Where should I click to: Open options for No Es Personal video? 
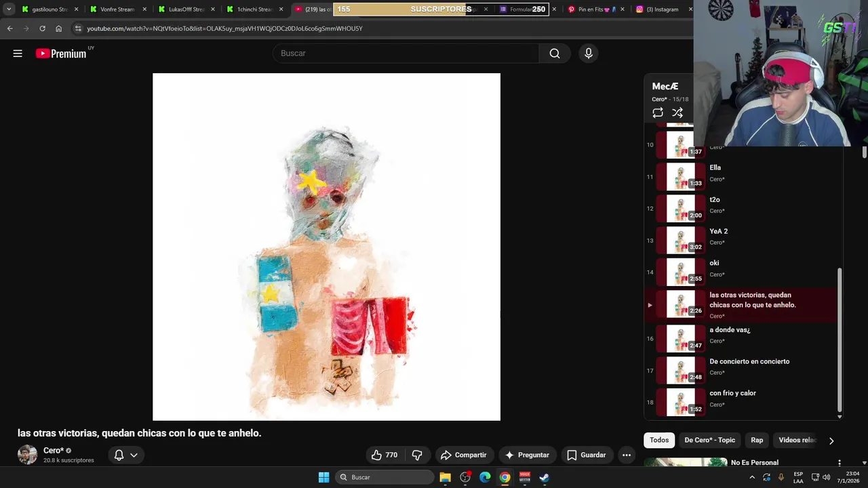(x=840, y=463)
